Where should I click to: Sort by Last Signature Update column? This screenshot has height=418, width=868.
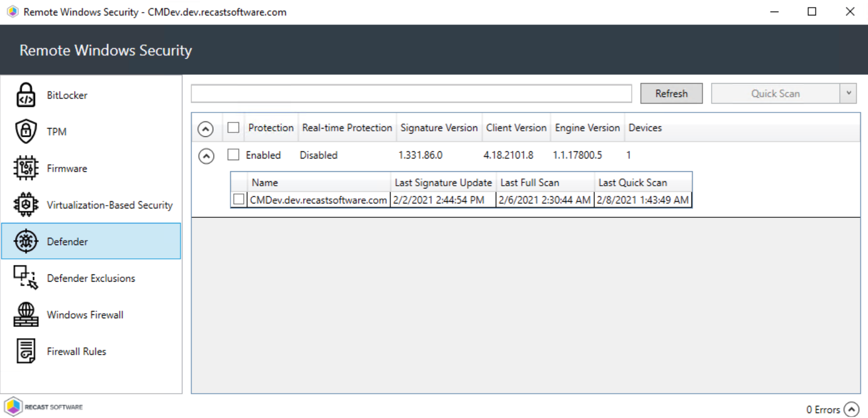click(443, 182)
